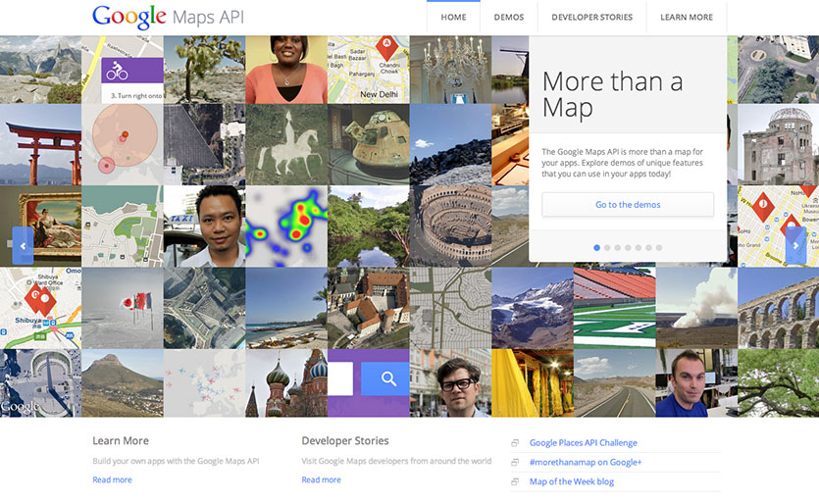Open the football stadium field tile
819x504 pixels.
click(614, 308)
